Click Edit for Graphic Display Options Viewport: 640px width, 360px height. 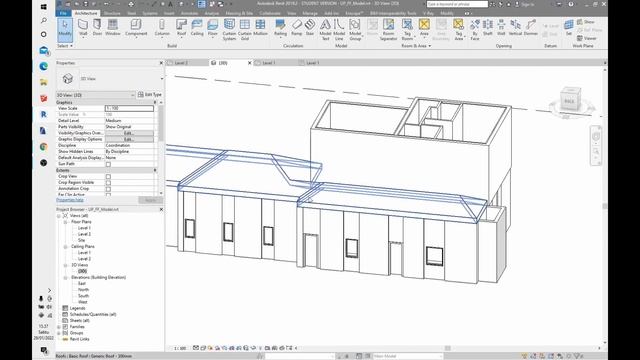coord(129,139)
